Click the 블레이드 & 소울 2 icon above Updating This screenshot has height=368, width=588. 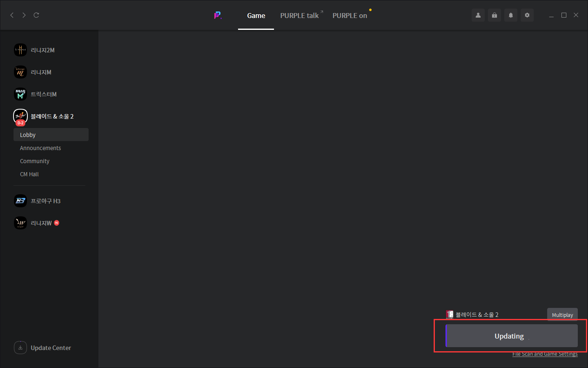click(x=450, y=314)
